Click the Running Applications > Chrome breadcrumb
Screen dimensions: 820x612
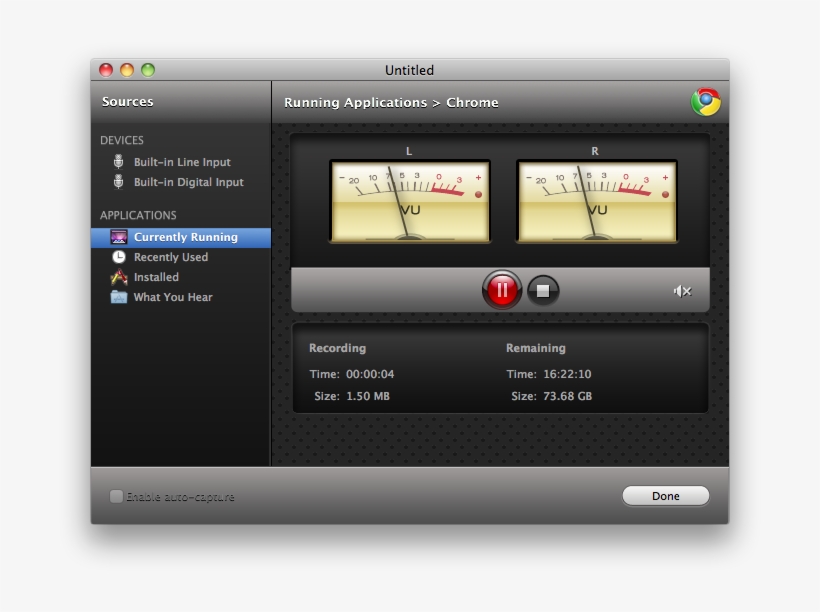[391, 102]
